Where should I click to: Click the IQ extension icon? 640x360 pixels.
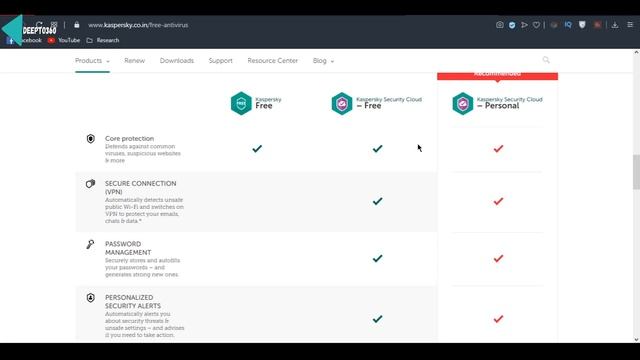click(x=568, y=25)
